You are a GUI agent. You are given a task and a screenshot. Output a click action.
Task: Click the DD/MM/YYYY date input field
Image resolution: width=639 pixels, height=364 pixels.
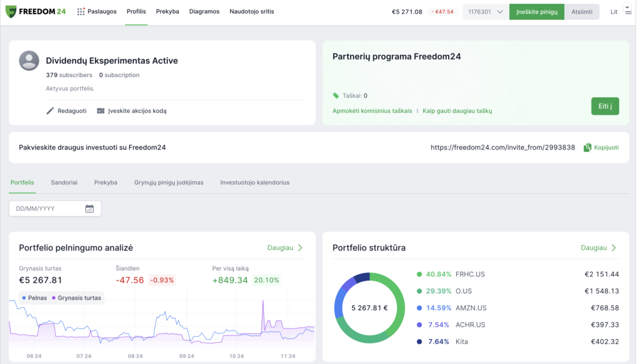55,208
